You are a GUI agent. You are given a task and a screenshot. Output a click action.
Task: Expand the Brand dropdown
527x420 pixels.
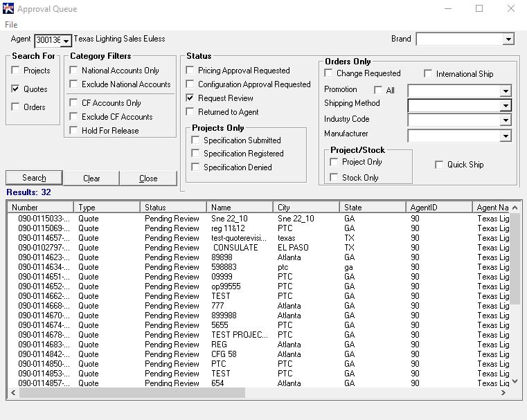click(508, 39)
